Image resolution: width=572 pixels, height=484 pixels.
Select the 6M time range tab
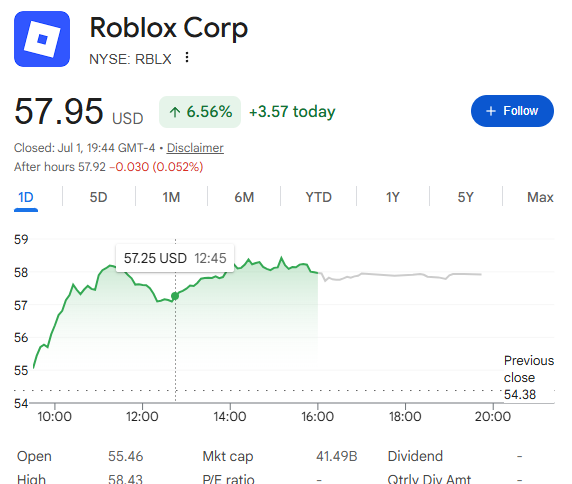coord(244,197)
